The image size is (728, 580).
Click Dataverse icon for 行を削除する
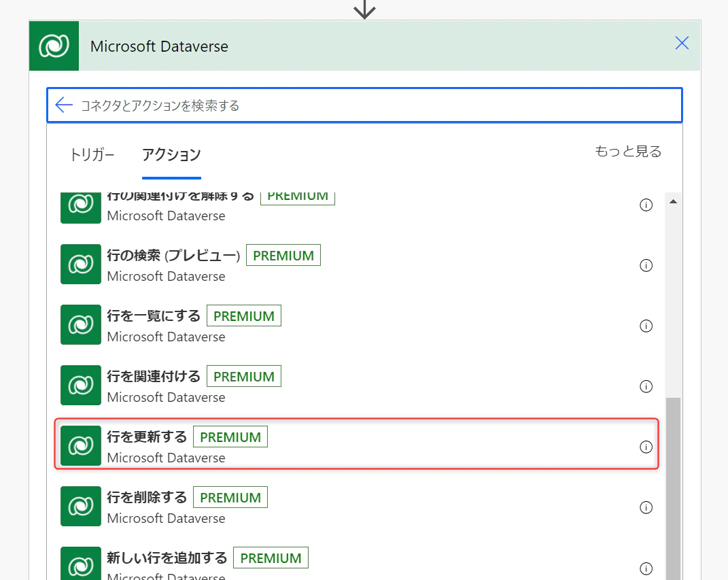click(81, 506)
